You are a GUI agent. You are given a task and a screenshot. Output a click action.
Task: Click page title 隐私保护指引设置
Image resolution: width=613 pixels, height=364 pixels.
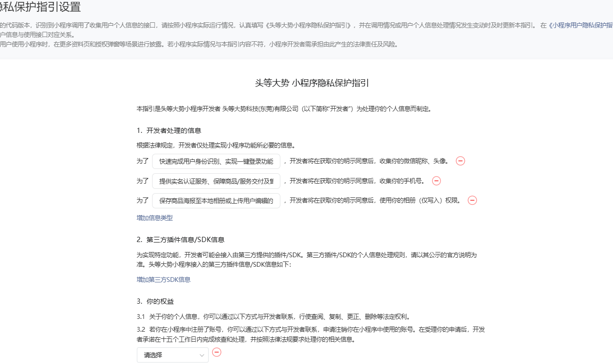click(40, 7)
